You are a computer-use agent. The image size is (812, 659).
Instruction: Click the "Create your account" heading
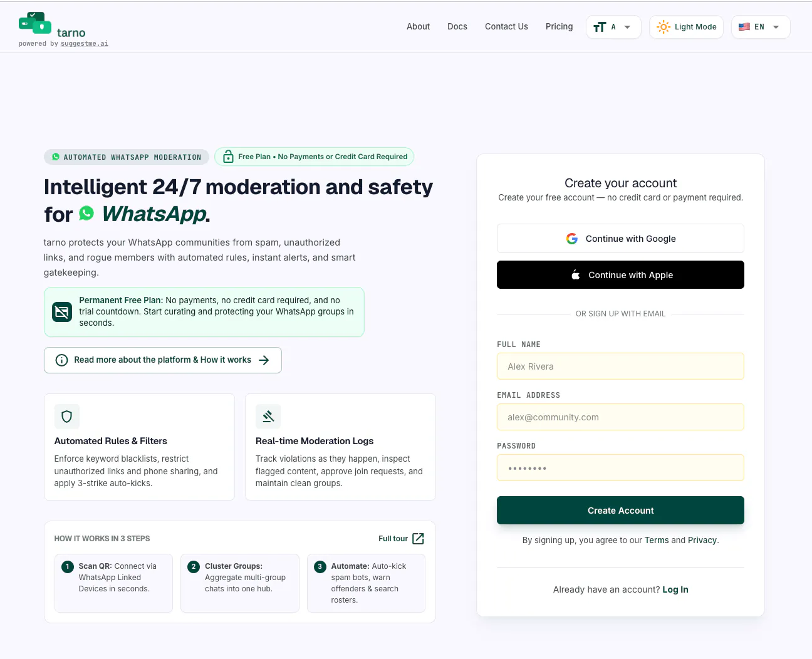pyautogui.click(x=621, y=183)
